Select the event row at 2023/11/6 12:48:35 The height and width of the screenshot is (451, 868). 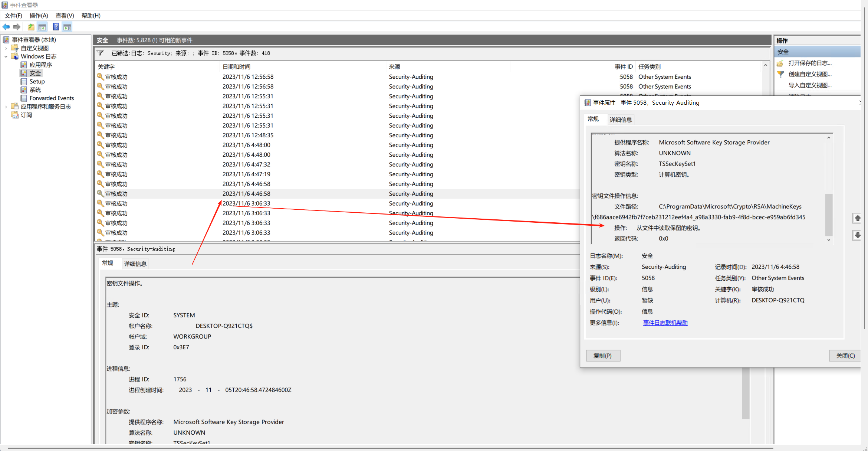(248, 135)
